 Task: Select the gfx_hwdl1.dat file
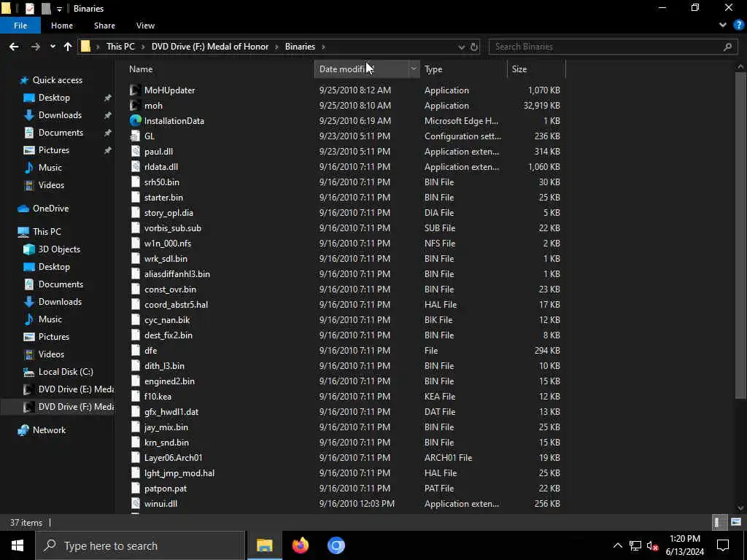(171, 412)
